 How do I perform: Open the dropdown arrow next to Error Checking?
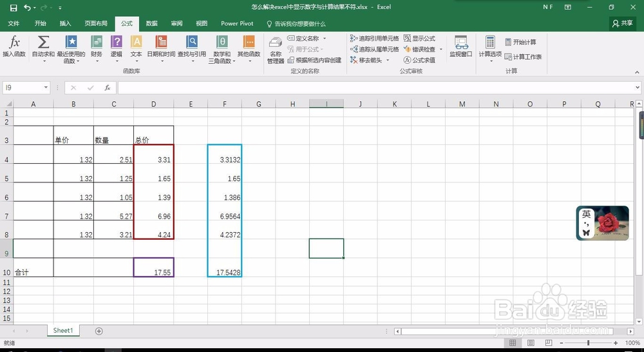point(441,49)
